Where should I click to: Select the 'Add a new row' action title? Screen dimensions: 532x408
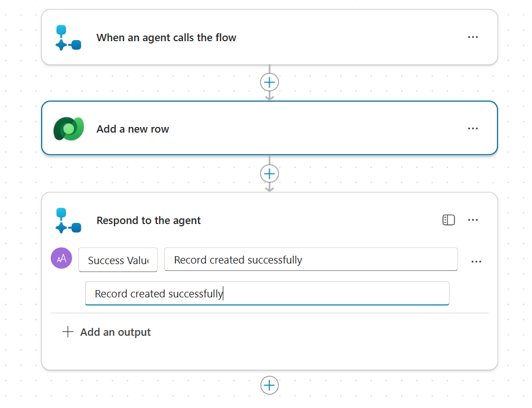pos(133,129)
